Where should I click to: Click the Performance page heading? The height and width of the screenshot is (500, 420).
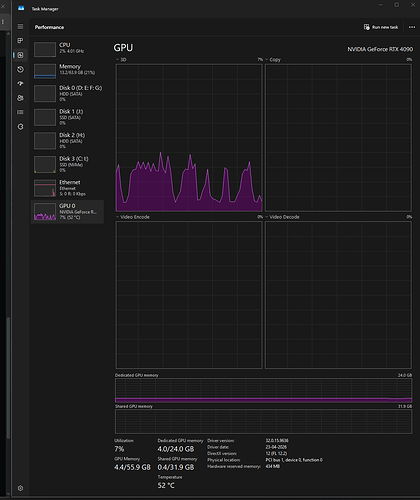(x=49, y=27)
